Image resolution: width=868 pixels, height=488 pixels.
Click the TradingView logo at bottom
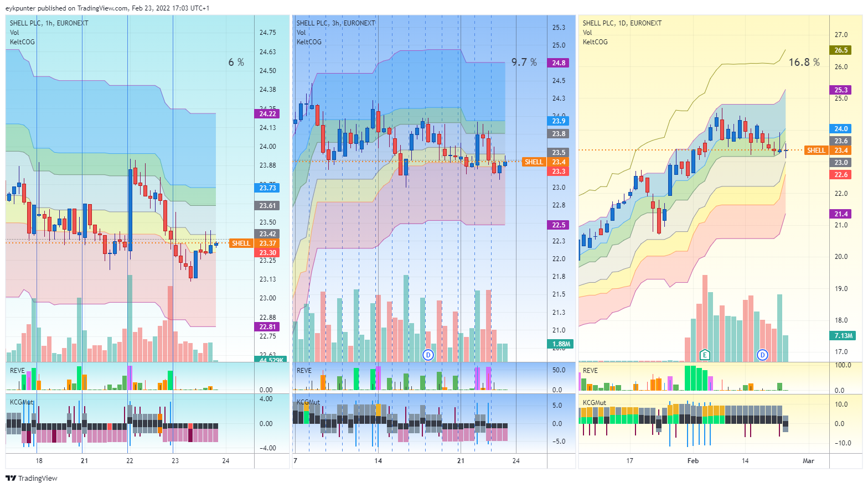tap(32, 478)
